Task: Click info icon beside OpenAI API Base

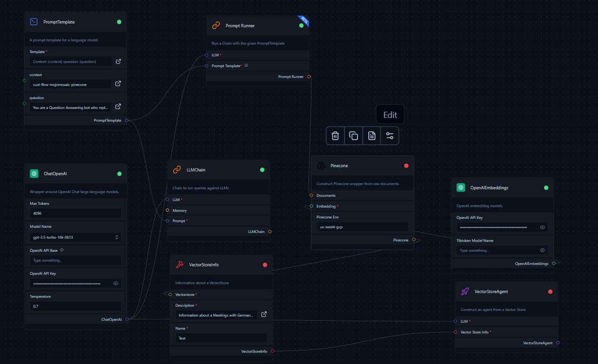Action: (62, 250)
